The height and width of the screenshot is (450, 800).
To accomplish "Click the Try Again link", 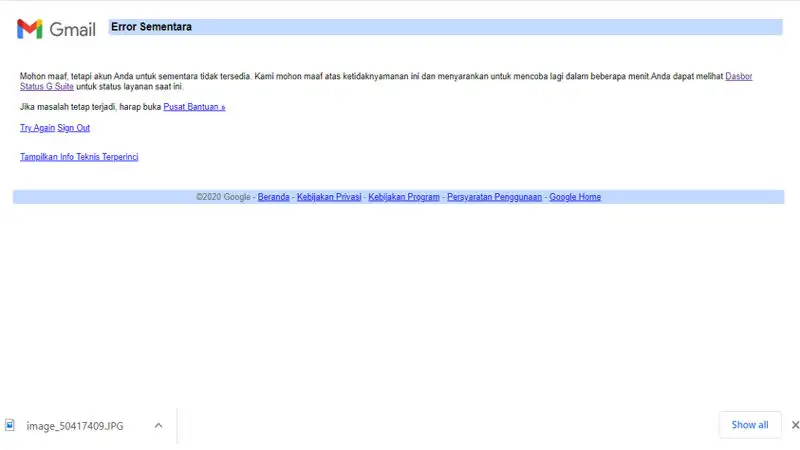I will [37, 128].
